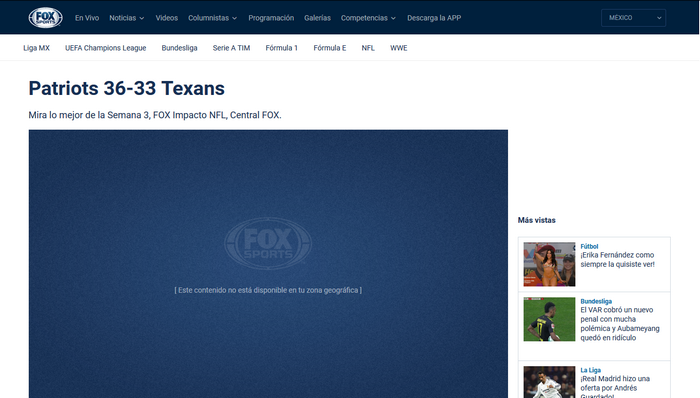Click the Semana 3 subtitle text

point(155,115)
